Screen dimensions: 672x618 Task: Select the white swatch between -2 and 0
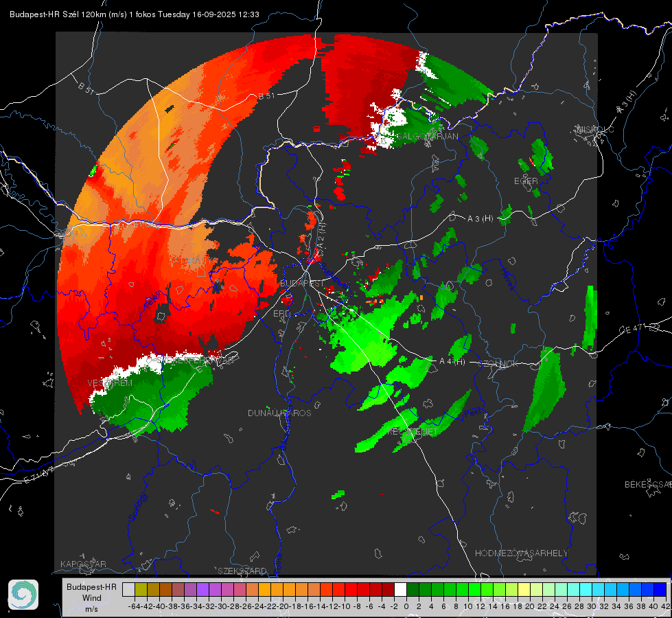pyautogui.click(x=400, y=590)
